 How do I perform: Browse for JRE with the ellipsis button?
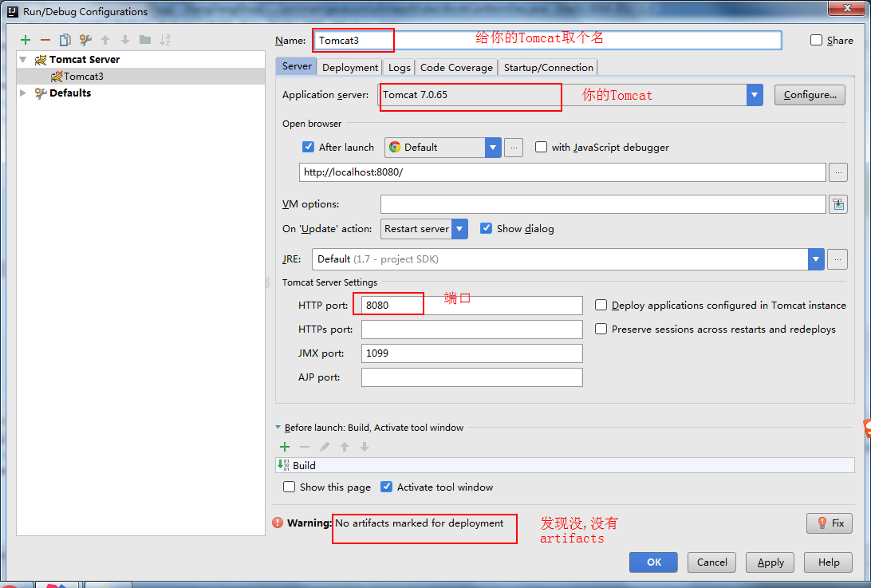tap(837, 259)
